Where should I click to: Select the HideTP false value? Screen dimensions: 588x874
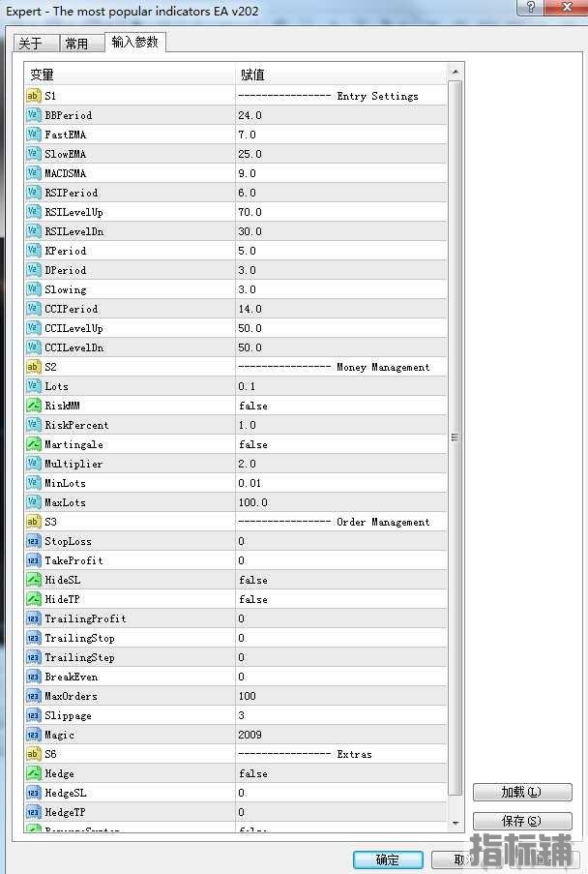(x=253, y=599)
